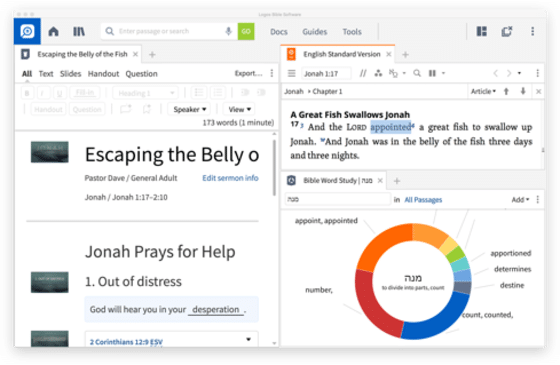
Task: Open the ESV panel kebab menu
Action: tap(538, 73)
